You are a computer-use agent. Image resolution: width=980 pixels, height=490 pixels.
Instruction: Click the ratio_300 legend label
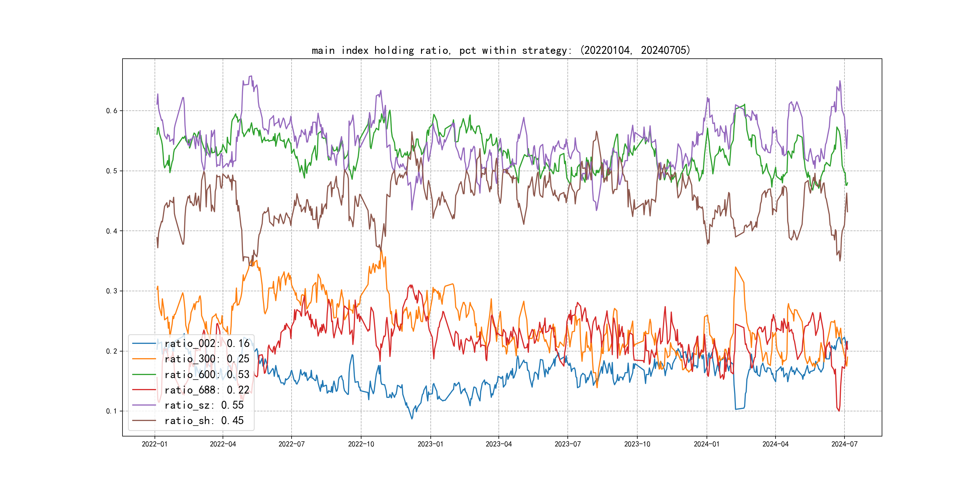click(207, 359)
